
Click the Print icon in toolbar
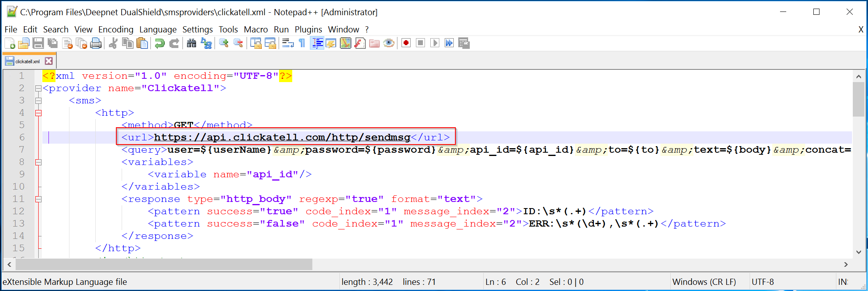[x=96, y=43]
